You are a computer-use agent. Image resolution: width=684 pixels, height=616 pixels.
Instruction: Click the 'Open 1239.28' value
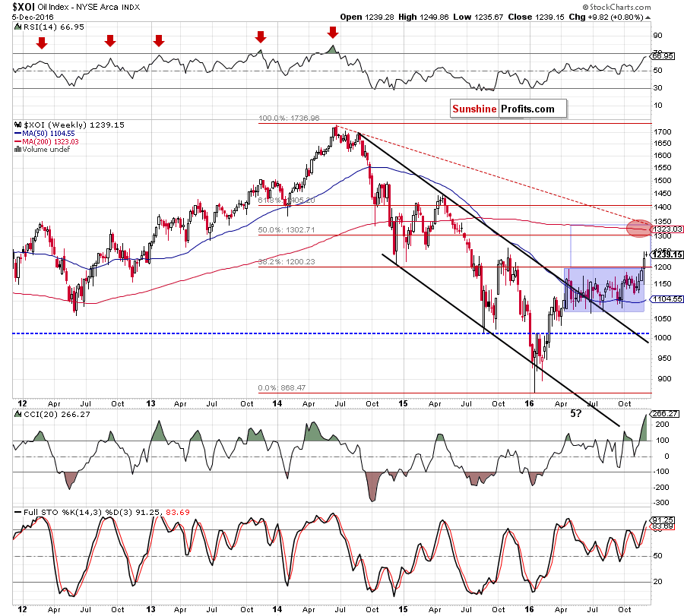coord(367,17)
